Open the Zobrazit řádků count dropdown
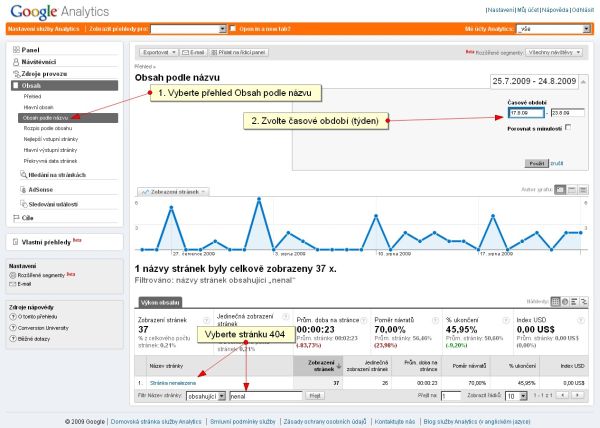The width and height of the screenshot is (600, 428). [x=516, y=396]
